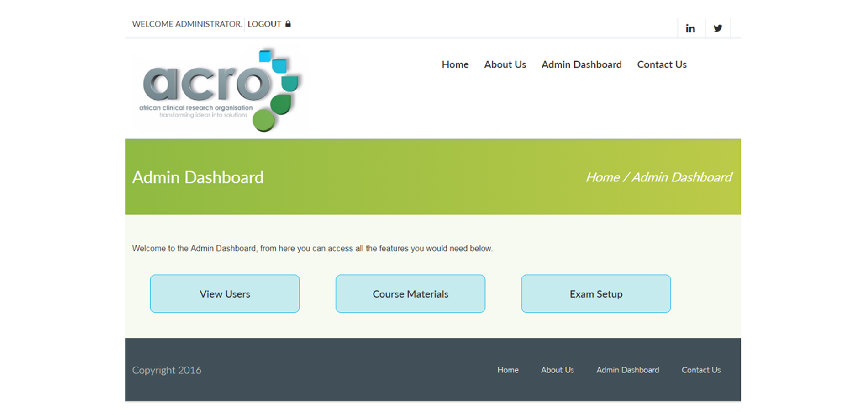Open Home in the top navigation
Screen dimensions: 868x415
[x=455, y=64]
